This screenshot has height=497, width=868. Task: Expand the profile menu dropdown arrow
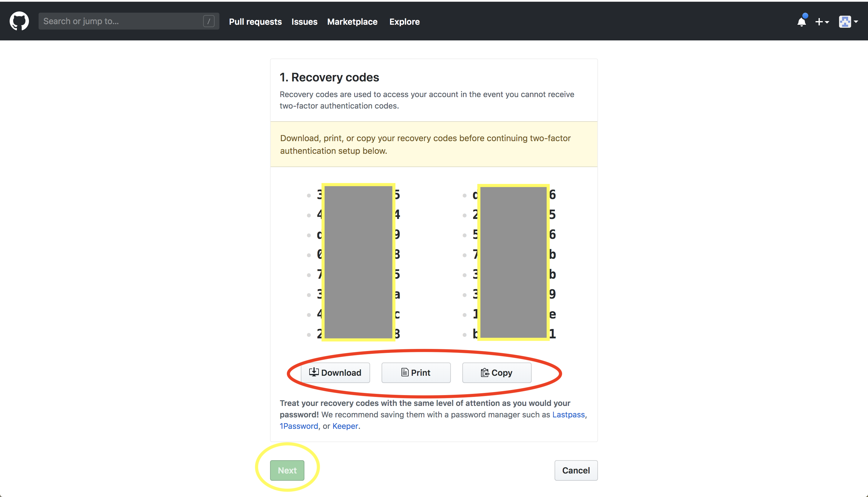point(856,22)
